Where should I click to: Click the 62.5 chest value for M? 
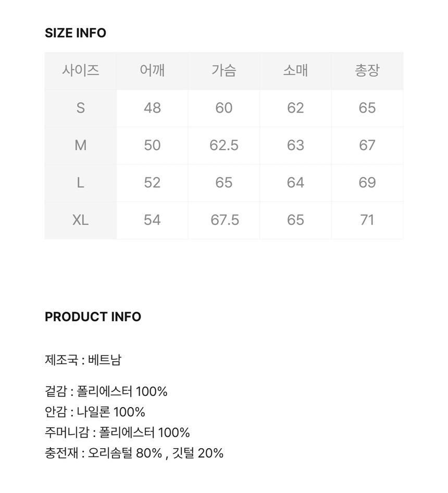click(x=224, y=145)
